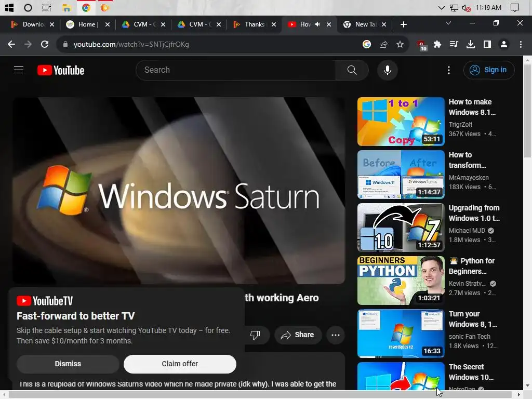
Task: Click the horizontal scrollbar at the bottom
Action: (260, 395)
